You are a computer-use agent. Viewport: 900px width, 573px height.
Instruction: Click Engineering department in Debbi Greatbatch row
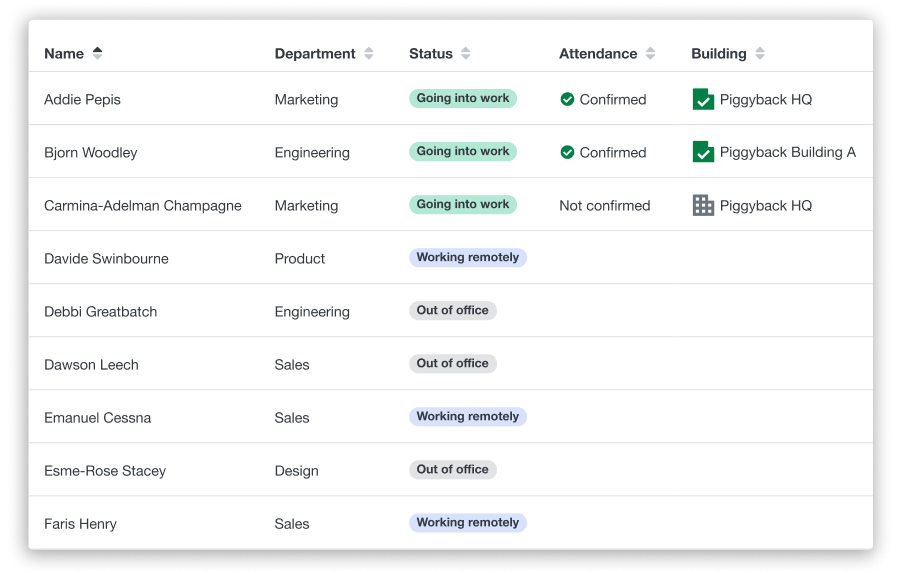pos(312,312)
